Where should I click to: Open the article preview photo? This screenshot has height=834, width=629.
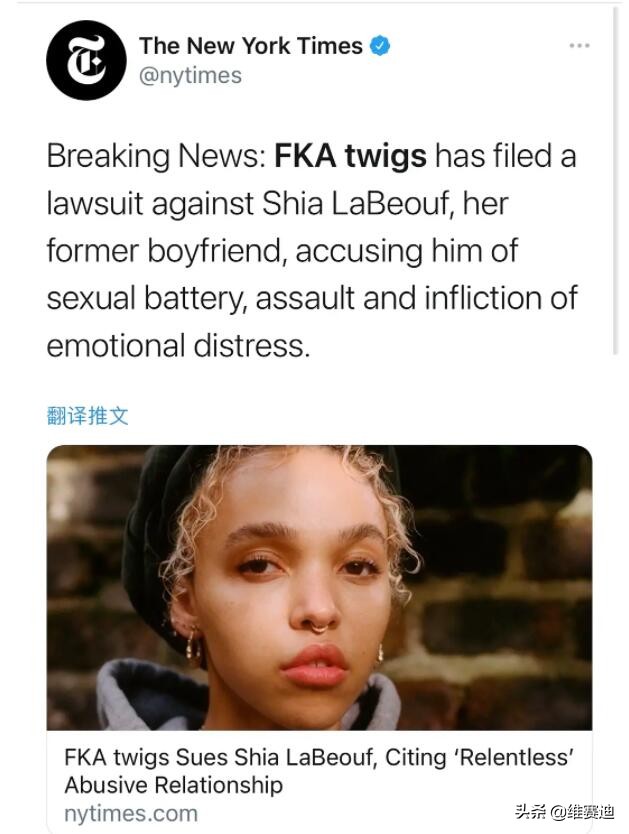click(x=319, y=587)
